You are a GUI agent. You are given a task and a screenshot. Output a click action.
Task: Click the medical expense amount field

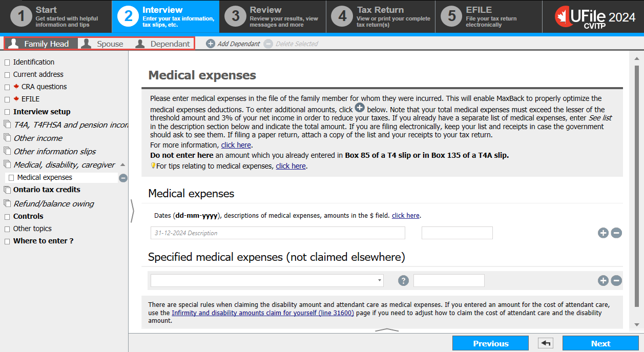(x=457, y=233)
